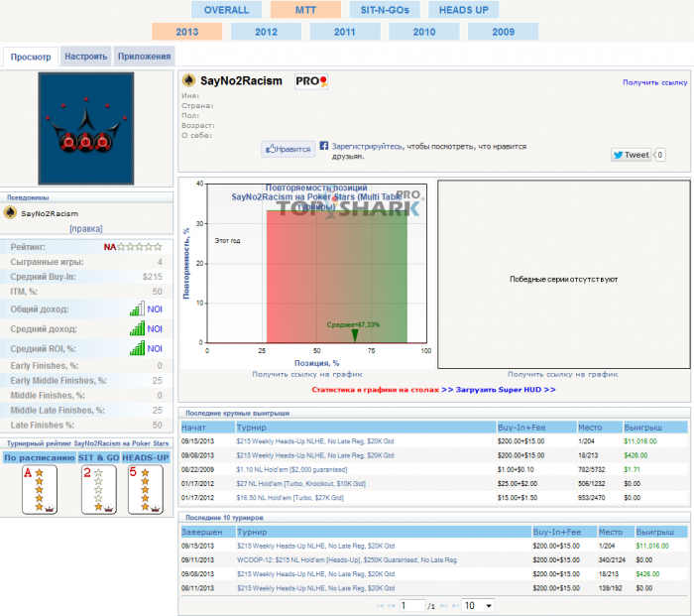This screenshot has width=694, height=616.
Task: Open $16.50 NL Hold'em Turbo $27K tournament
Action: tap(289, 498)
